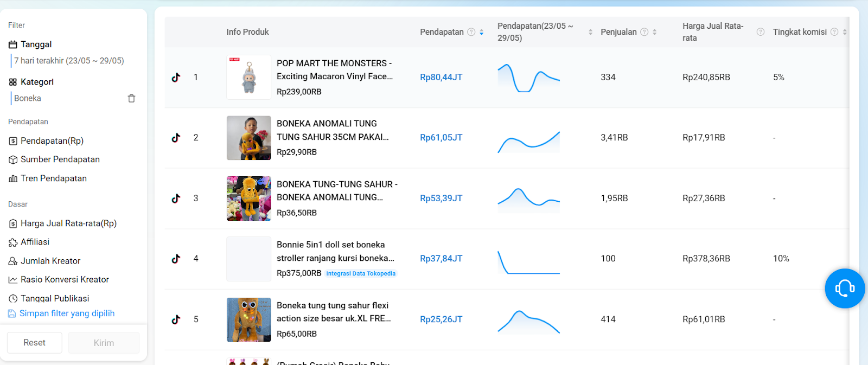Click the grid icon next to Kategori
868x365 pixels.
pos(13,82)
